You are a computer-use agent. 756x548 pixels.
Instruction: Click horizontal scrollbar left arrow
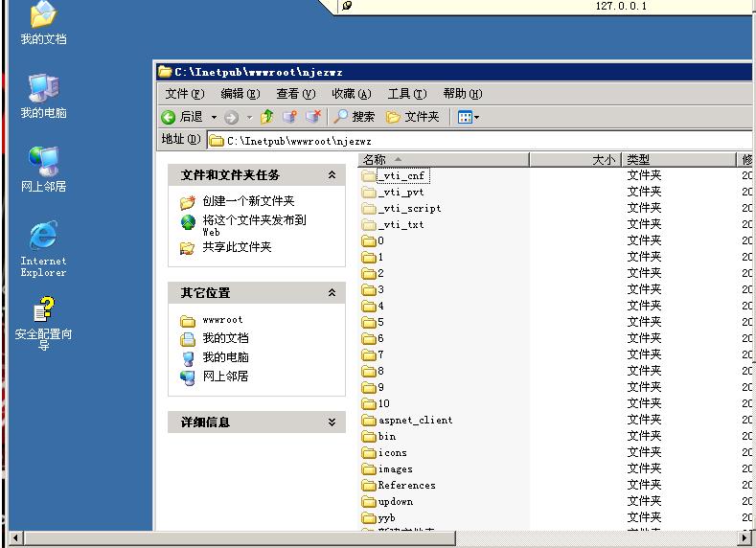click(x=15, y=537)
